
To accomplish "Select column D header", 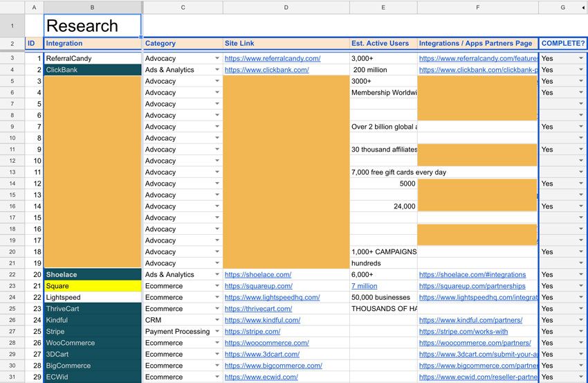I will click(286, 7).
